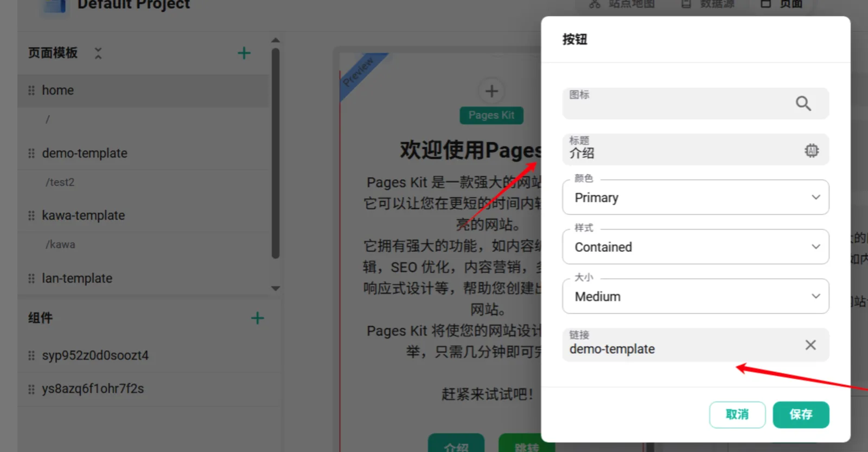Add a new component in the 组件 section

click(258, 318)
